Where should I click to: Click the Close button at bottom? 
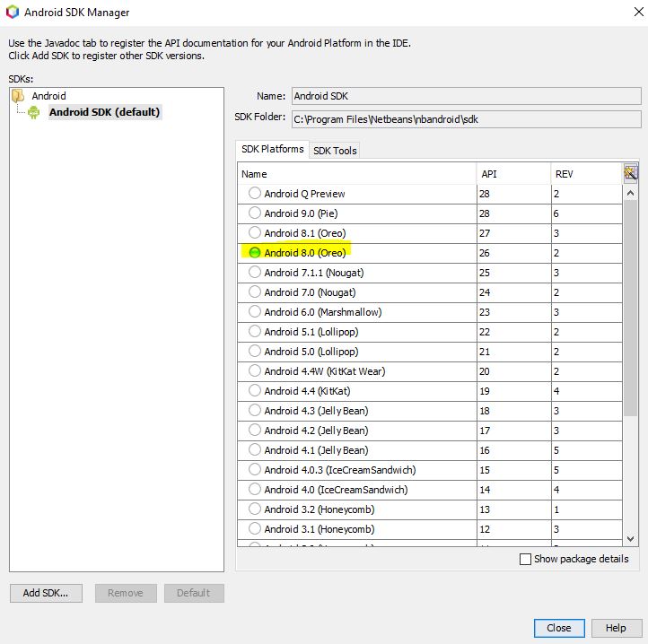click(559, 628)
